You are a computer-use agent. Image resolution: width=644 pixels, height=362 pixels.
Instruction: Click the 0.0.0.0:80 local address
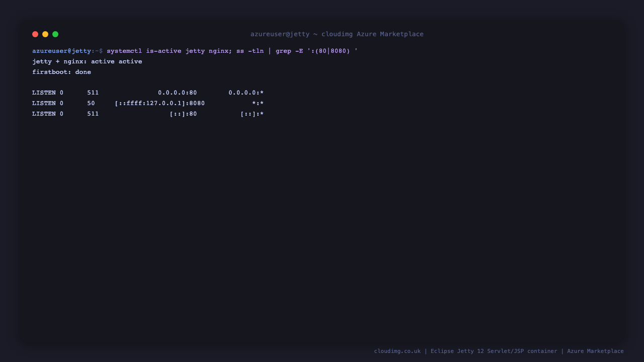click(178, 93)
